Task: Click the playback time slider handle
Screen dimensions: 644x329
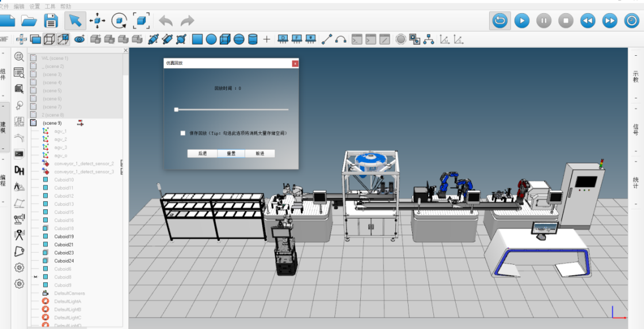Action: 176,109
